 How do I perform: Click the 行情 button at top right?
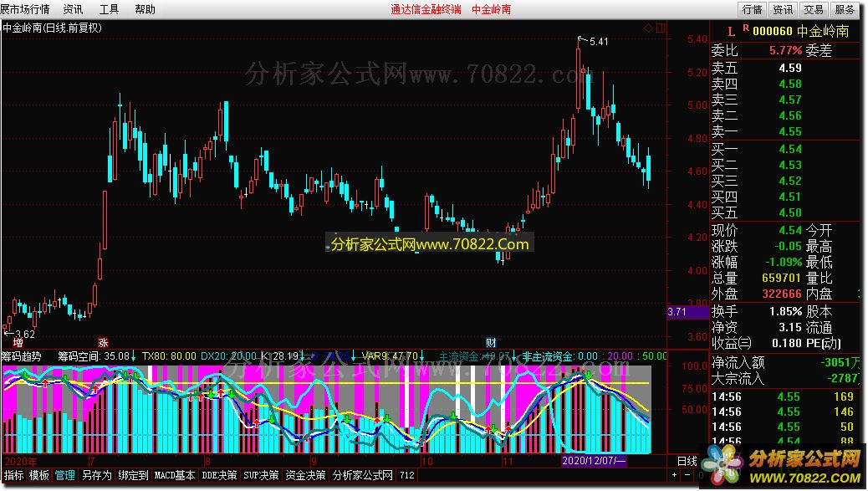[x=752, y=9]
